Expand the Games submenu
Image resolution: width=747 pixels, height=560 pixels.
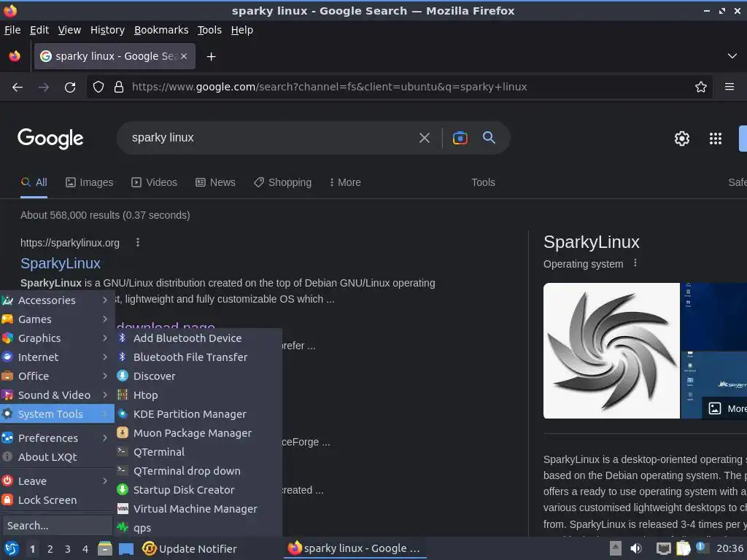tap(57, 319)
